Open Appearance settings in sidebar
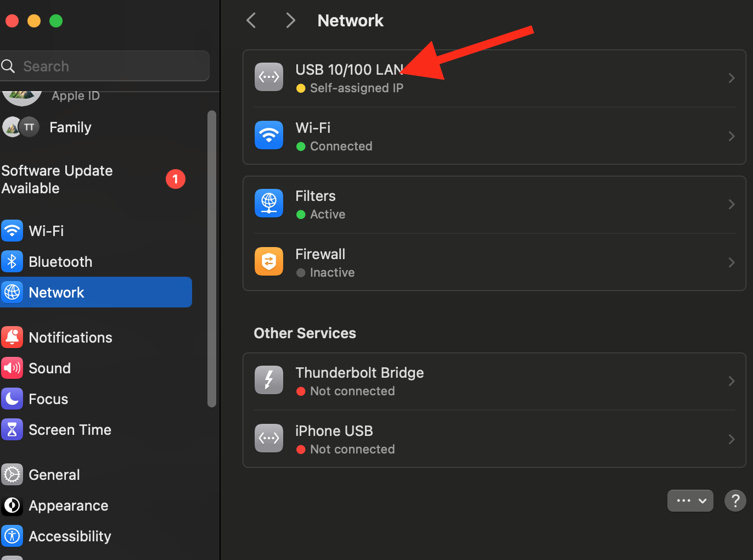 (x=96, y=505)
